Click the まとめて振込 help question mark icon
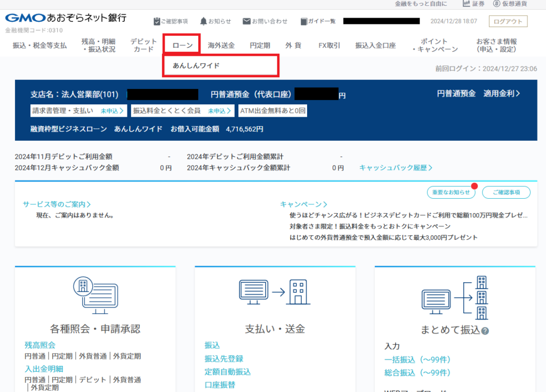 click(x=485, y=331)
